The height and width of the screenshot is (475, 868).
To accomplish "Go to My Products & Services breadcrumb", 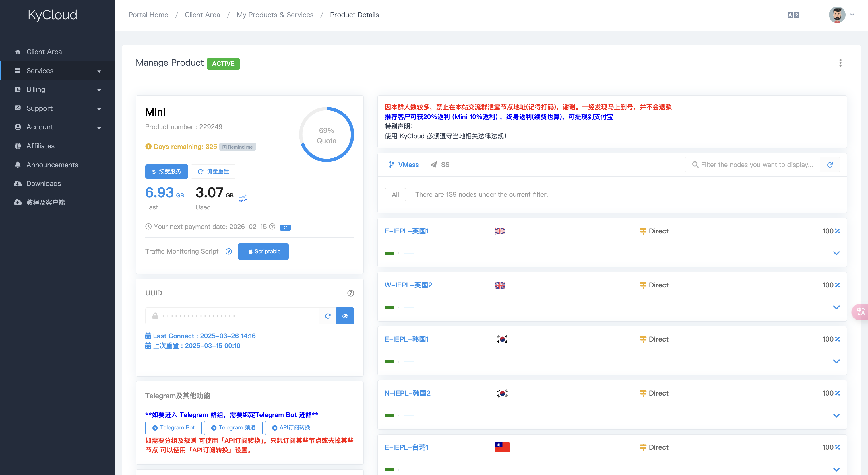I will (x=275, y=15).
